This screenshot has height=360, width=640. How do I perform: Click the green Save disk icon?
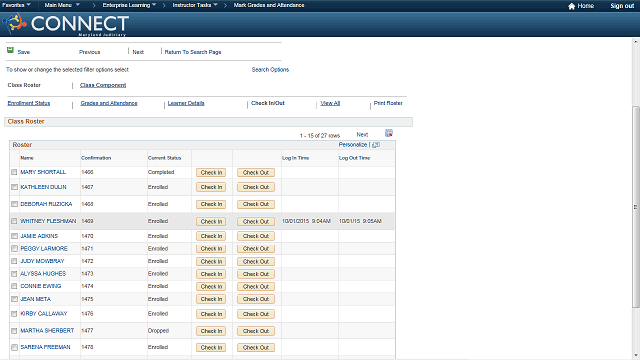pos(10,50)
